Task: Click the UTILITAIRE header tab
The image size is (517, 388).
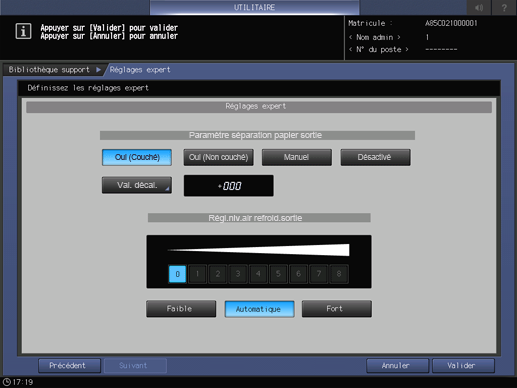Action: 255,7
